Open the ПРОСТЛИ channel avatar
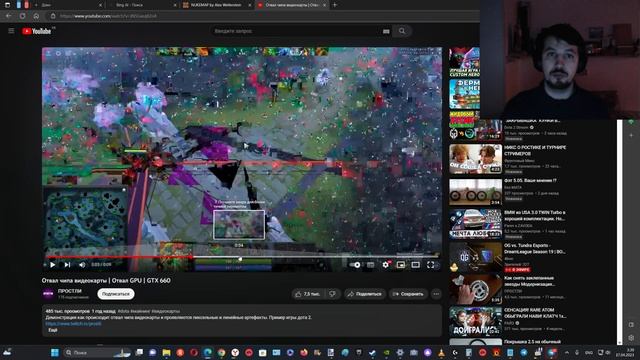The width and height of the screenshot is (640, 360). pos(48,294)
